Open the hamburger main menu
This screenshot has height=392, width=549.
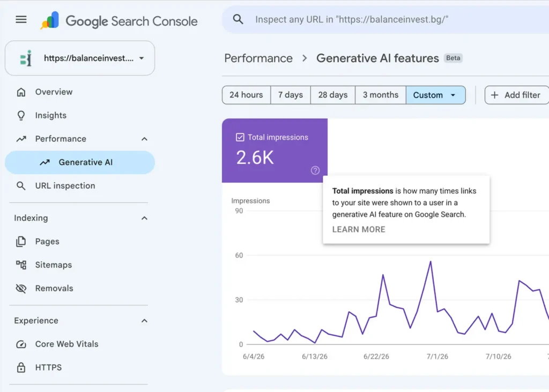(21, 20)
